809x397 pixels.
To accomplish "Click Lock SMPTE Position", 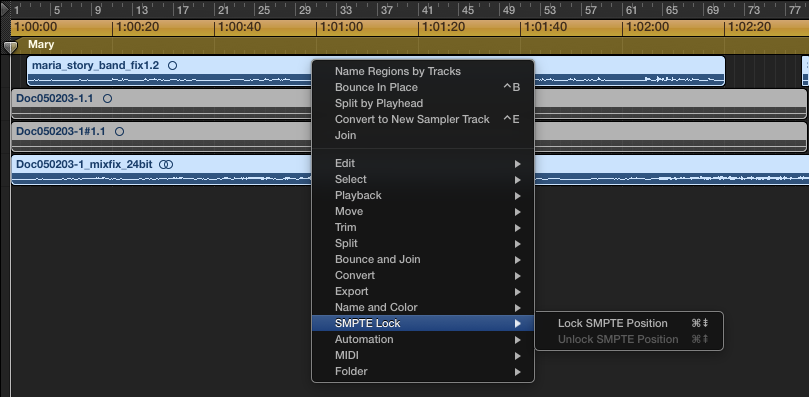I will [629, 323].
